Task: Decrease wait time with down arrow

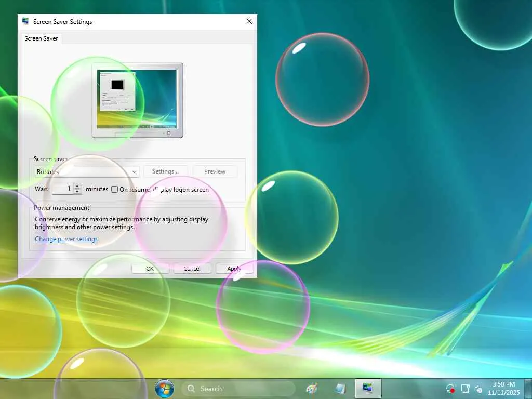Action: (77, 192)
